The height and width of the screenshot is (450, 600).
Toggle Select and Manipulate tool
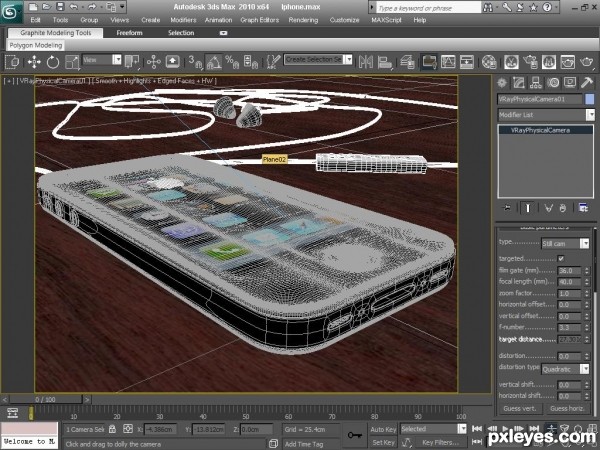(154, 62)
